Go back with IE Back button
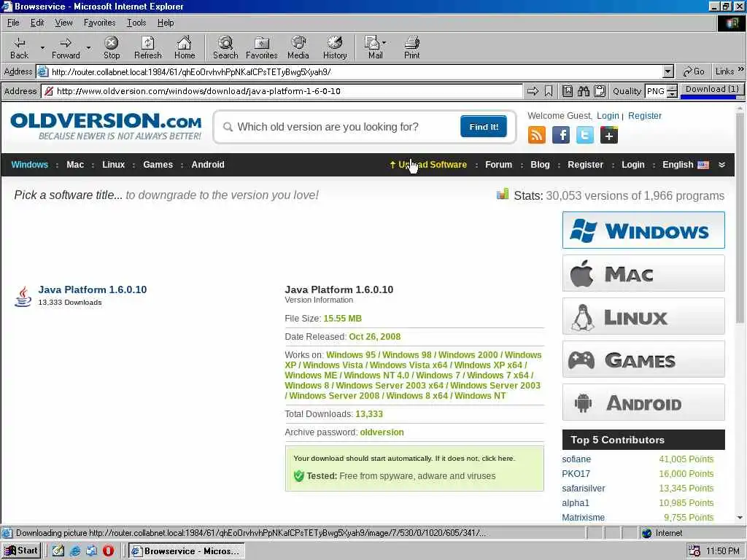 coord(19,47)
